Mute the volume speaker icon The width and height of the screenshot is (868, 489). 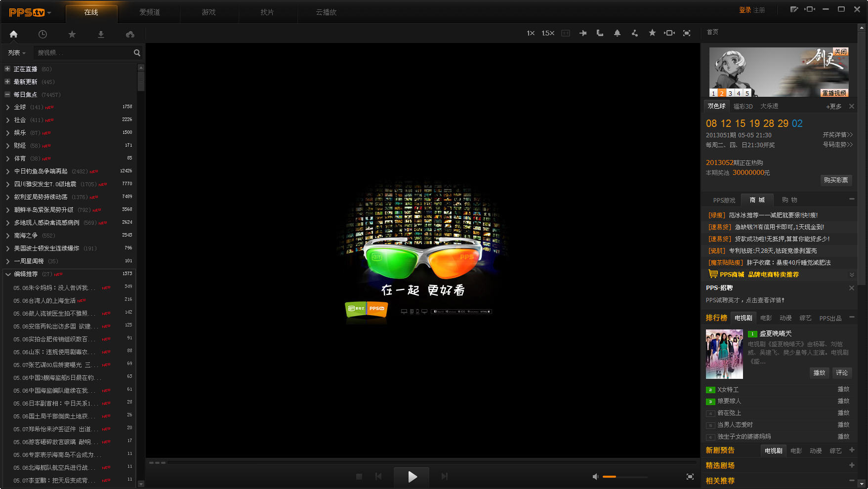[595, 477]
